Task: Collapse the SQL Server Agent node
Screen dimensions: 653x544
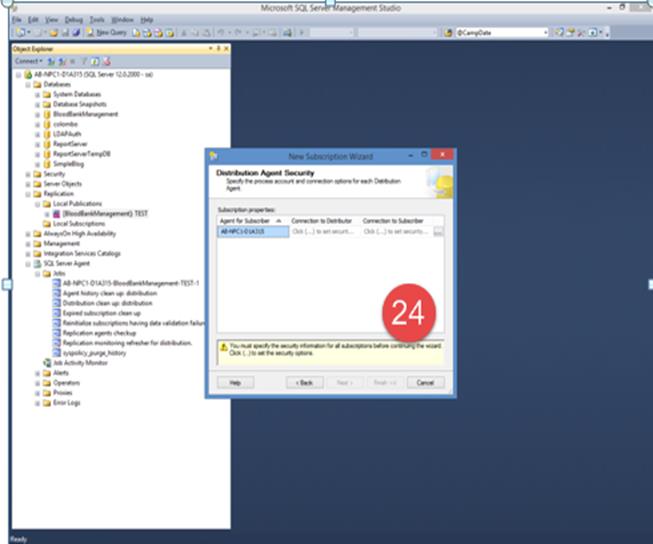Action: [28, 264]
